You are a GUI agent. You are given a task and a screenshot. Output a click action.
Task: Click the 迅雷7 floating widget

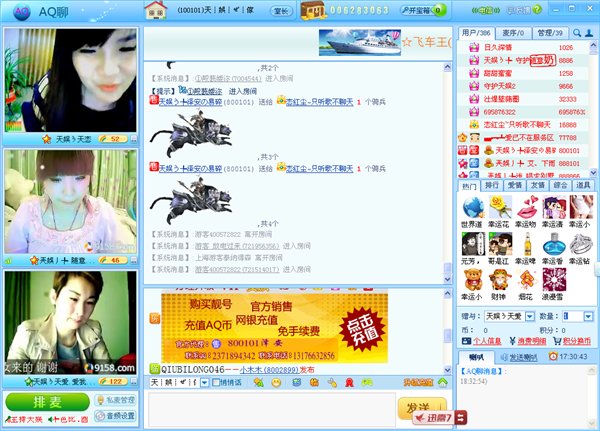coord(440,418)
